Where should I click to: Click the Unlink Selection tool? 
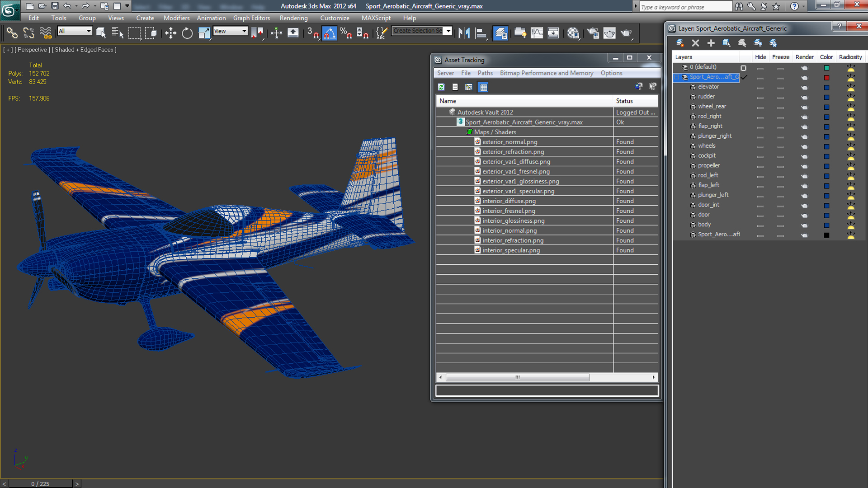pos(28,33)
